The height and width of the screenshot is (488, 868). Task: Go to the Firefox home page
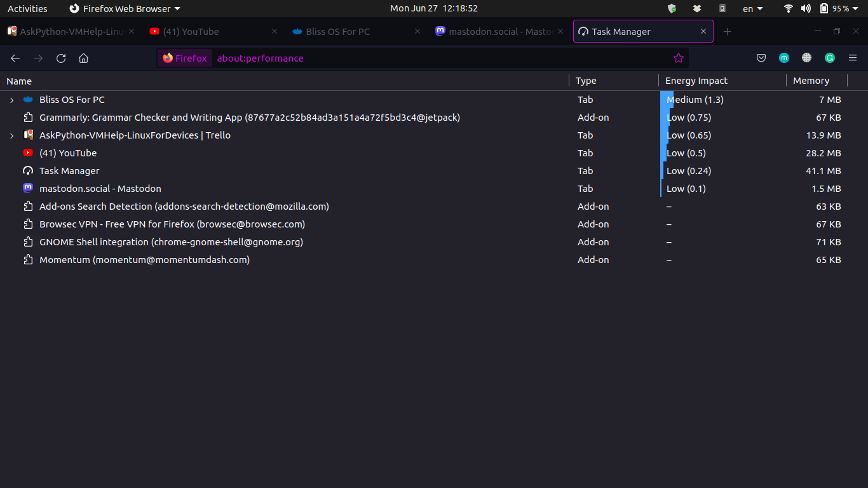(x=83, y=58)
